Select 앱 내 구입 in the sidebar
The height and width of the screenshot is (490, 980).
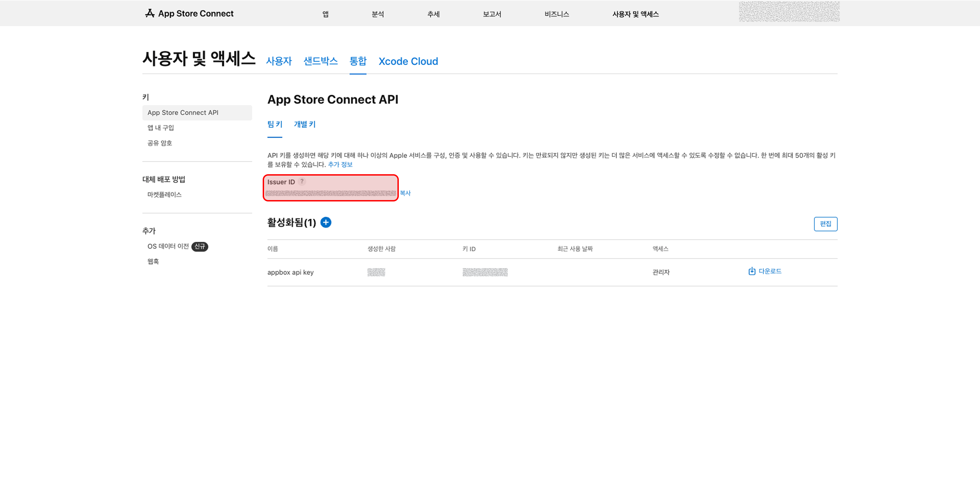(161, 128)
